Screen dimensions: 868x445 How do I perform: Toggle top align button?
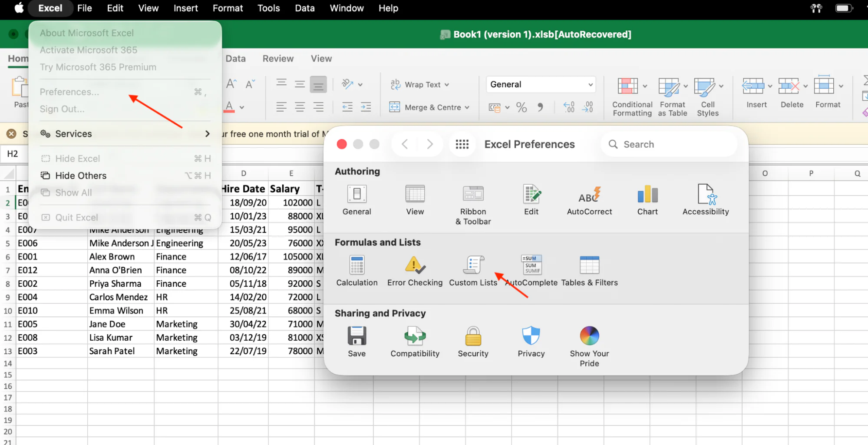[x=281, y=83]
